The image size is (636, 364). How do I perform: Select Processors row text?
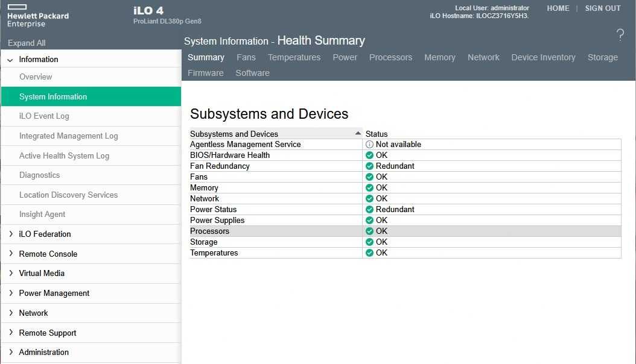click(209, 231)
